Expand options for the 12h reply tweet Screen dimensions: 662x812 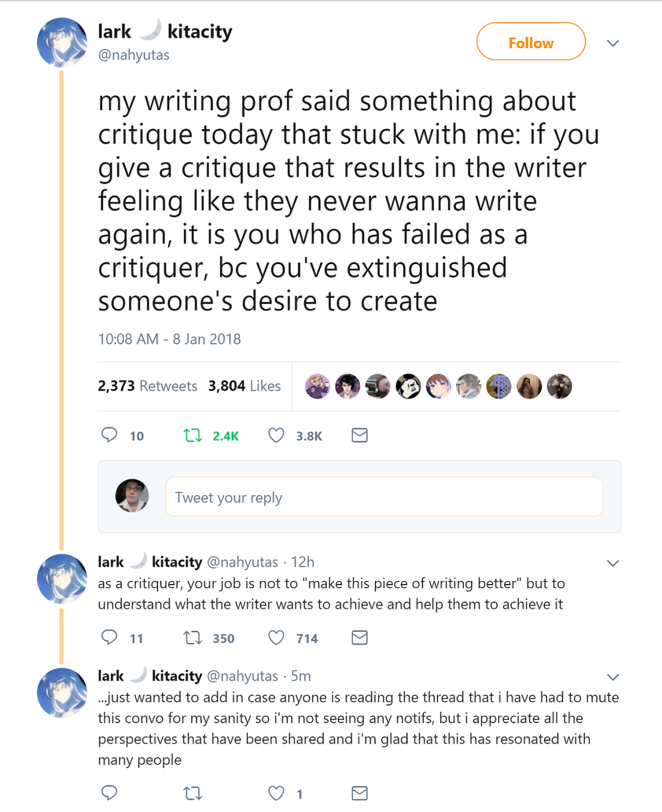pyautogui.click(x=613, y=563)
